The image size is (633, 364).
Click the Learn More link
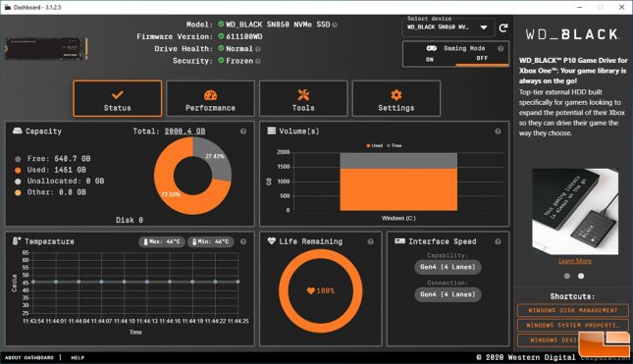pos(575,261)
